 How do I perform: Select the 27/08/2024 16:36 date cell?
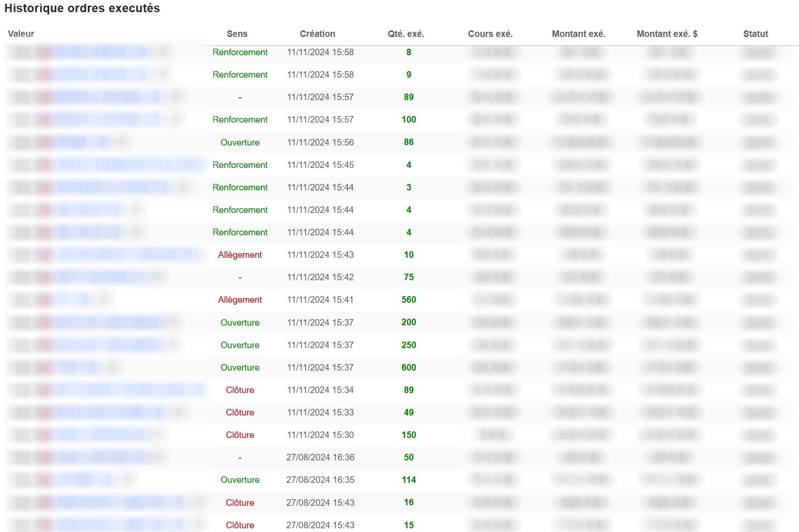(320, 457)
